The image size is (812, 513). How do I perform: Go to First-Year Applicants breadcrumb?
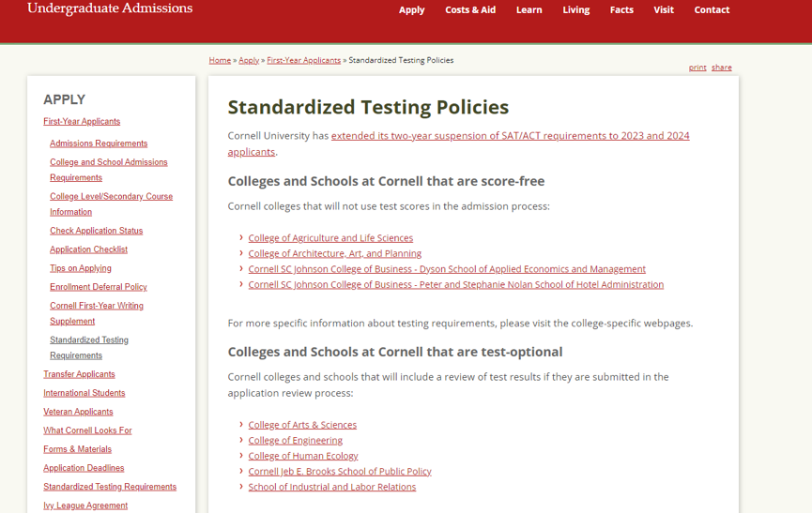(303, 60)
